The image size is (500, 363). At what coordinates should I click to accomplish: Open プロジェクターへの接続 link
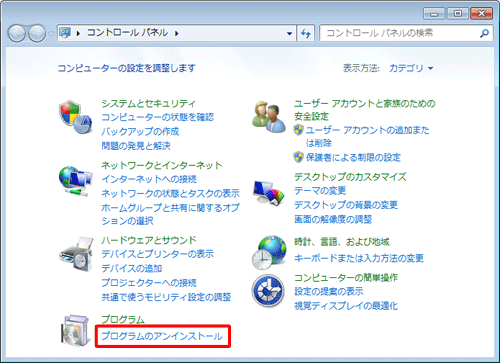149,283
